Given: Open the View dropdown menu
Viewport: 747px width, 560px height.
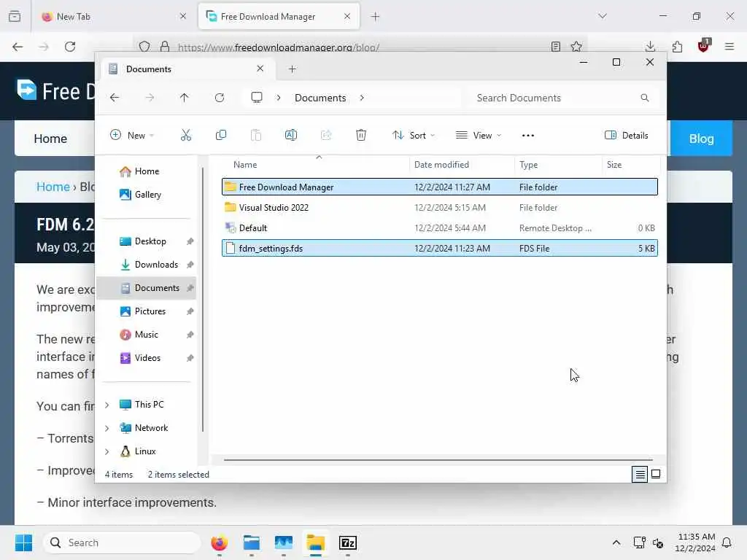Looking at the screenshot, I should [x=479, y=135].
